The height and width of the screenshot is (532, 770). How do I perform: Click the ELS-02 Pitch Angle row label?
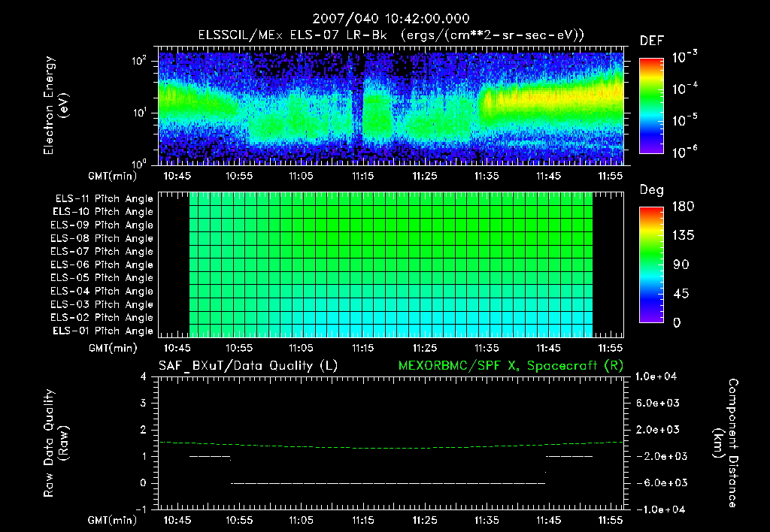point(102,318)
